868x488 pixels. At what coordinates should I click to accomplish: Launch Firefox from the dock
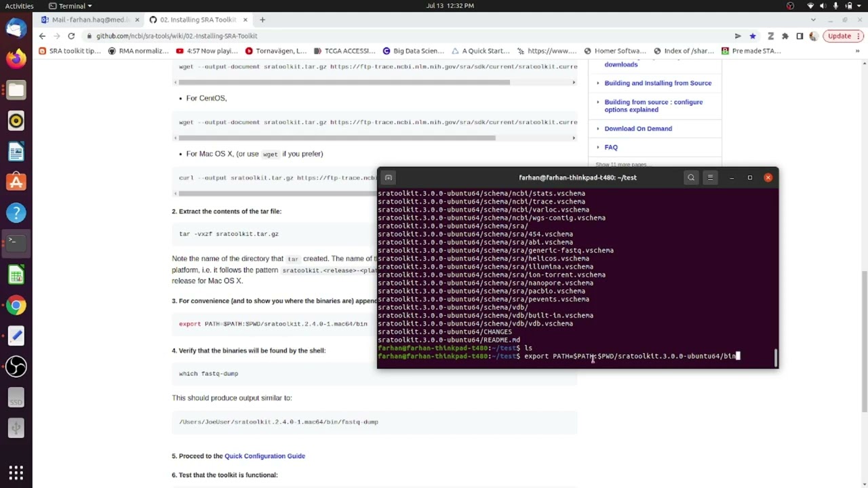point(16,59)
